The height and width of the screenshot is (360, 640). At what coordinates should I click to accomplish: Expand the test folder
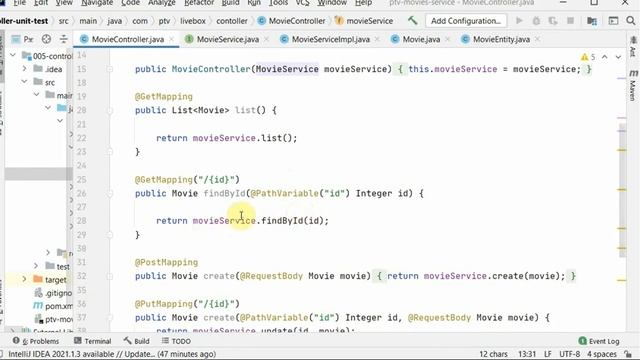point(36,266)
